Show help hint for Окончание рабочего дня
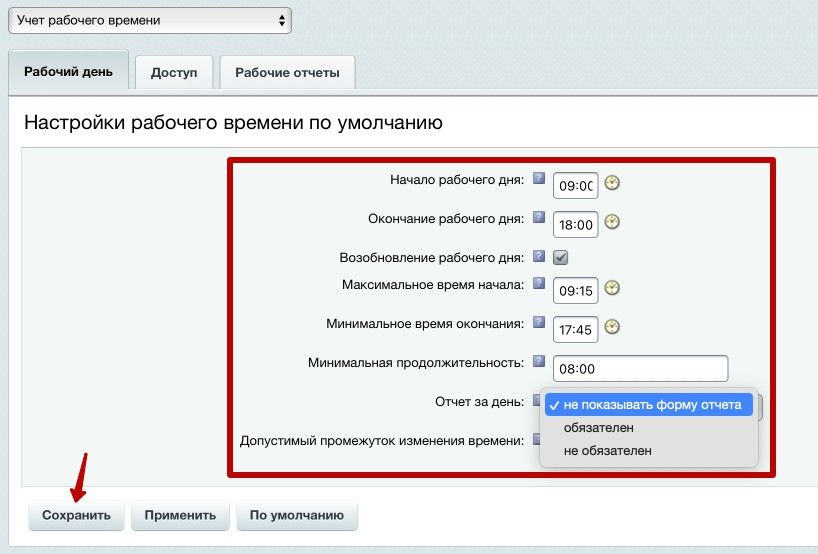 click(x=539, y=217)
